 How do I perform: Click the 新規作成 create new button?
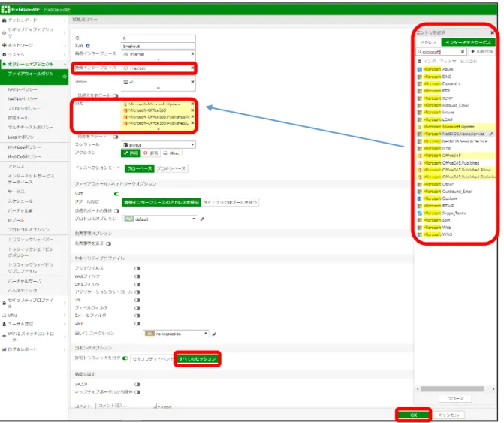click(481, 51)
